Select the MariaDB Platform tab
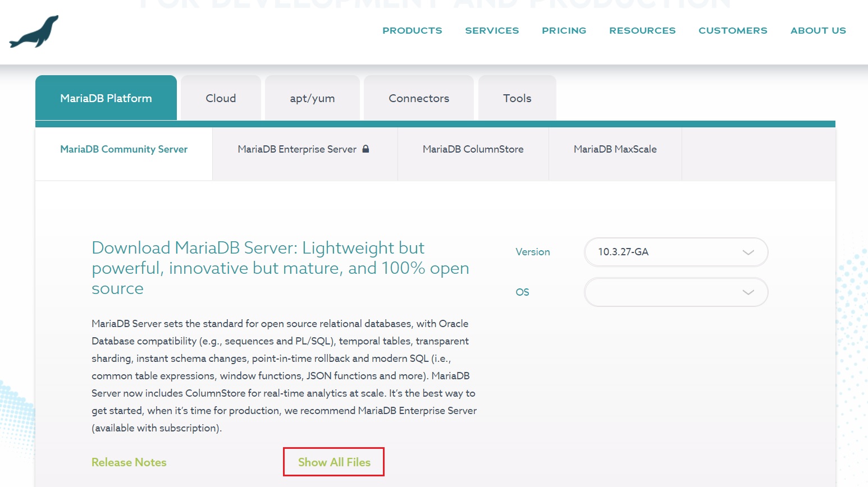This screenshot has width=868, height=487. pos(106,98)
